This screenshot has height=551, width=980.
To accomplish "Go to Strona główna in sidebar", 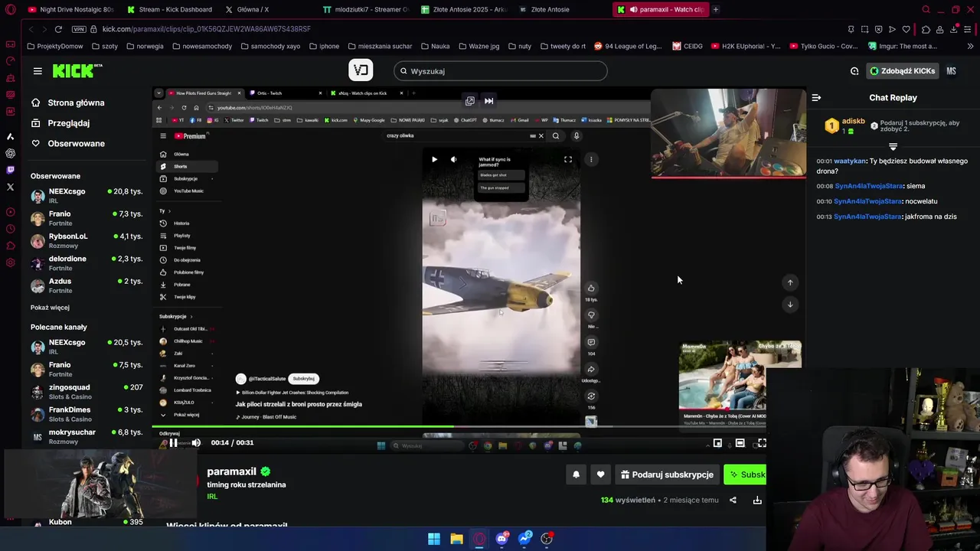I will tap(67, 103).
